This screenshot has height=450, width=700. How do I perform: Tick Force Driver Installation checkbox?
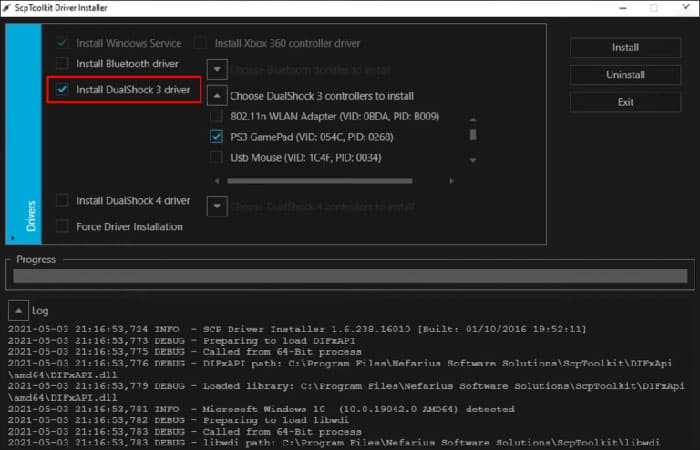tap(62, 226)
